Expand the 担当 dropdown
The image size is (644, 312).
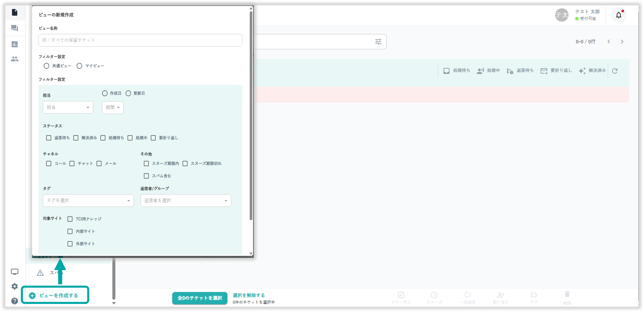[68, 107]
